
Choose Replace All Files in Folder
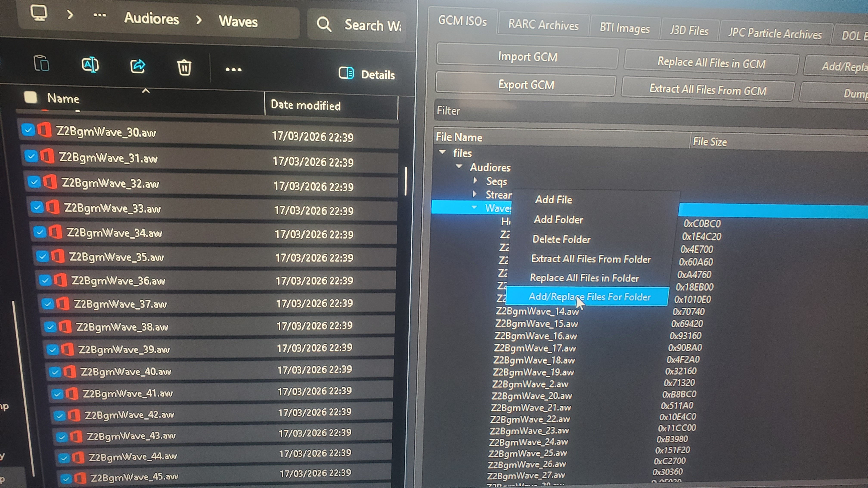584,278
